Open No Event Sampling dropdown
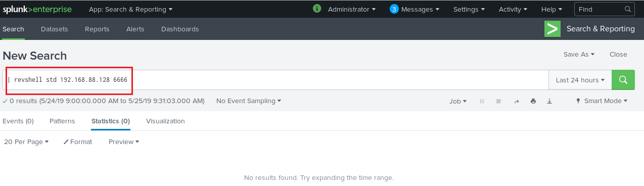The height and width of the screenshot is (186, 644). (249, 101)
